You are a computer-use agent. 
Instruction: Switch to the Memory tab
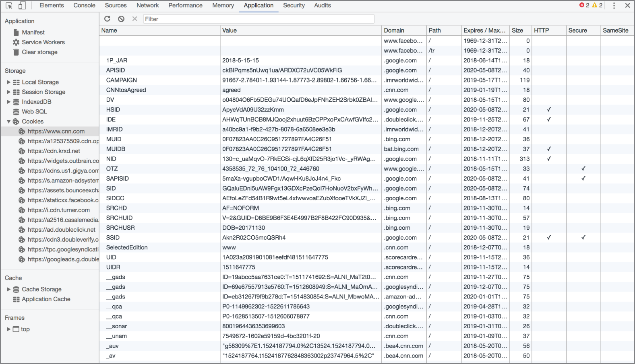[x=223, y=5]
